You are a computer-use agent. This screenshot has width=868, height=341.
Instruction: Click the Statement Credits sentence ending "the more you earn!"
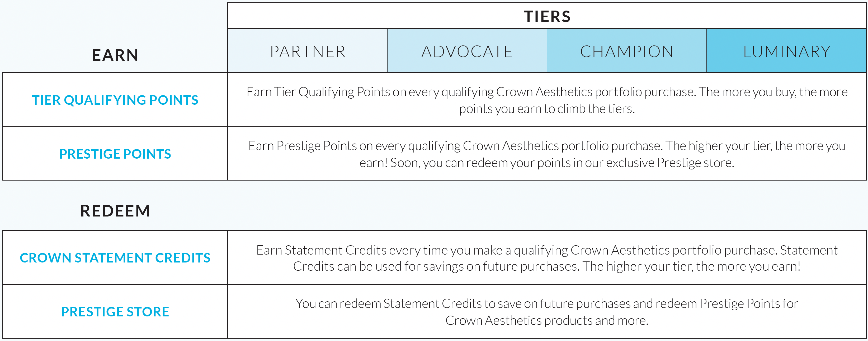pos(691,266)
